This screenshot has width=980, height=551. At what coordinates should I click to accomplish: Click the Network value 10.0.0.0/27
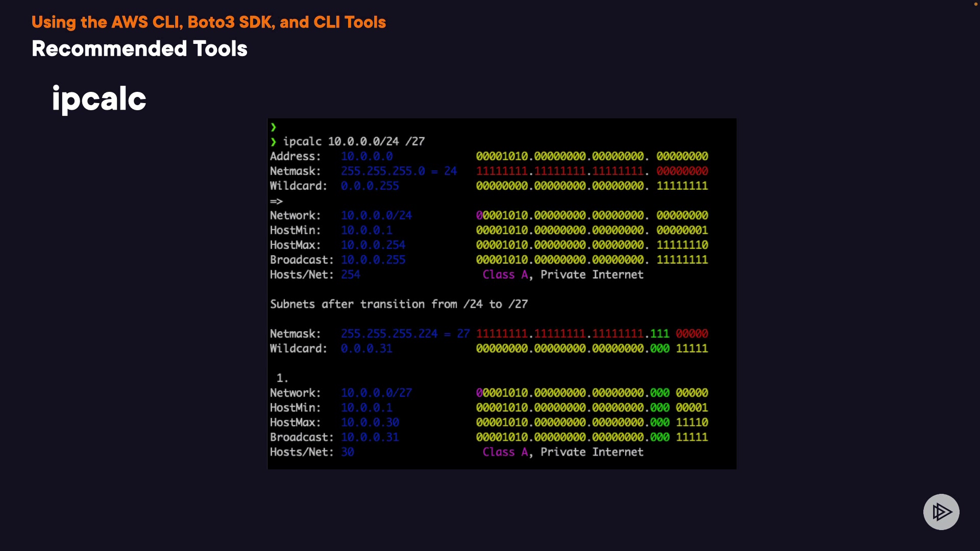pyautogui.click(x=376, y=393)
